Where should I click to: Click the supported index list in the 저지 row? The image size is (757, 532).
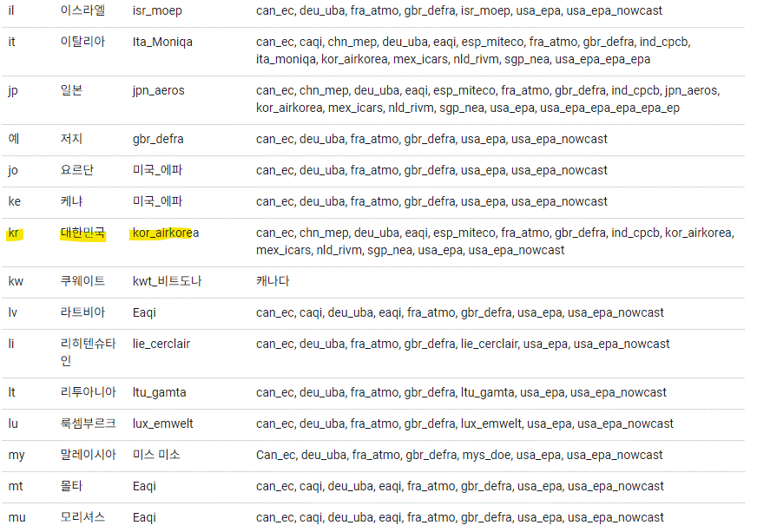(431, 140)
